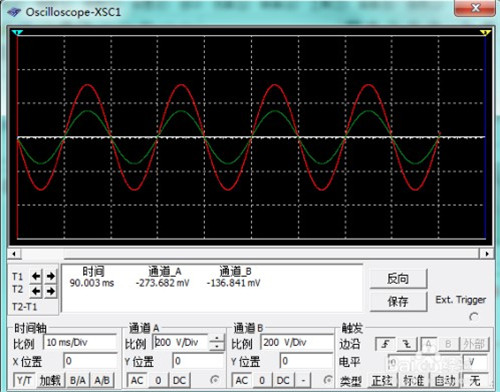Image resolution: width=500 pixels, height=392 pixels.
Task: Click Channel A scale spinner up arrow
Action: point(217,339)
